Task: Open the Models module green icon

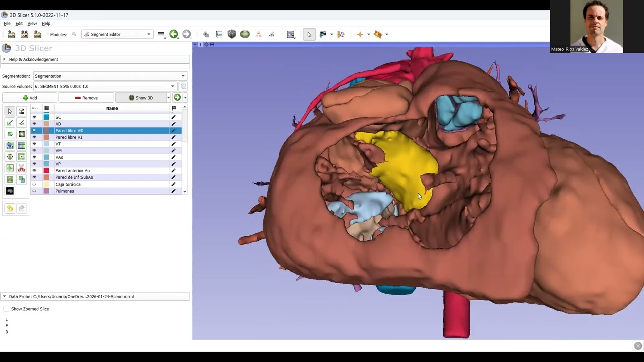Action: tap(245, 34)
